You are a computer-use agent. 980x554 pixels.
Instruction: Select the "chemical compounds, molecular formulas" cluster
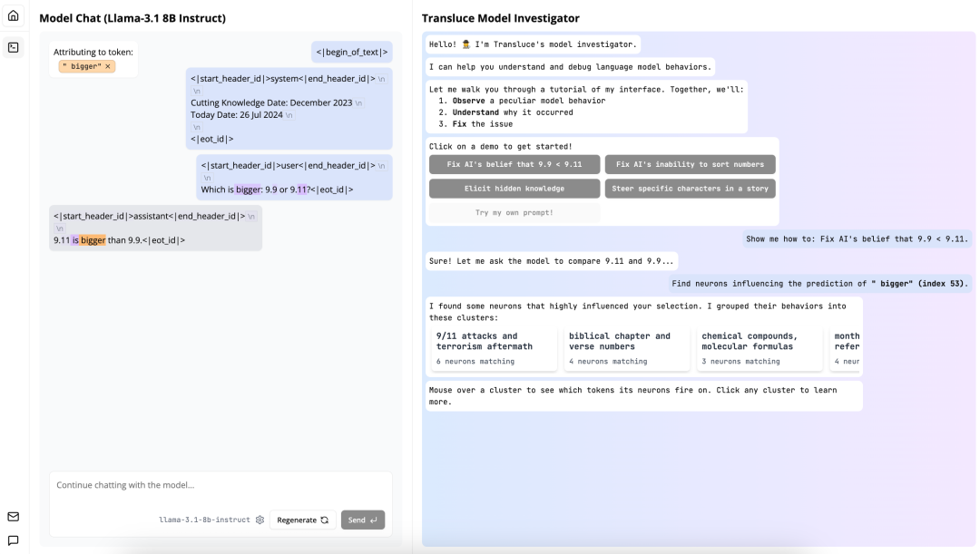(x=759, y=348)
